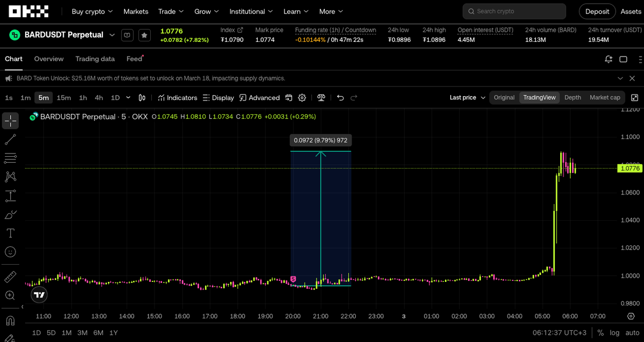This screenshot has height=342, width=644.
Task: Undo the last chart action
Action: pos(340,98)
